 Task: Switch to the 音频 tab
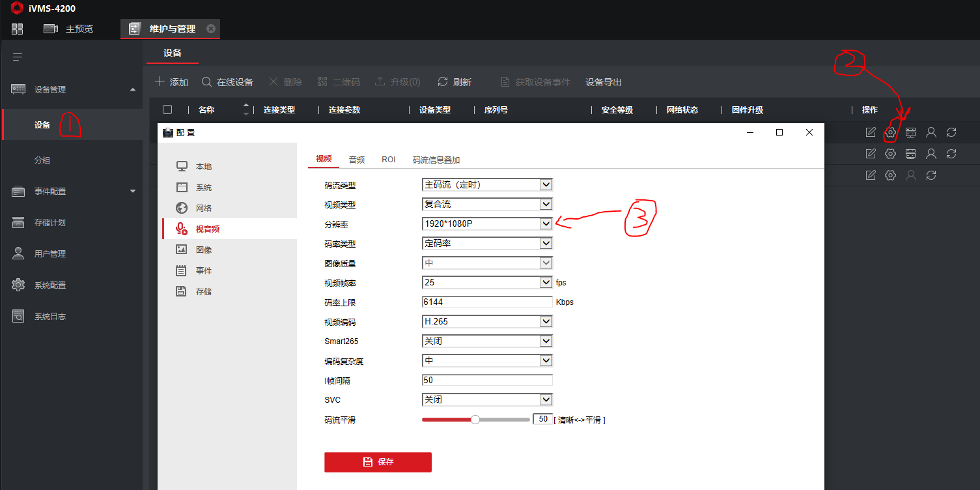(x=356, y=160)
